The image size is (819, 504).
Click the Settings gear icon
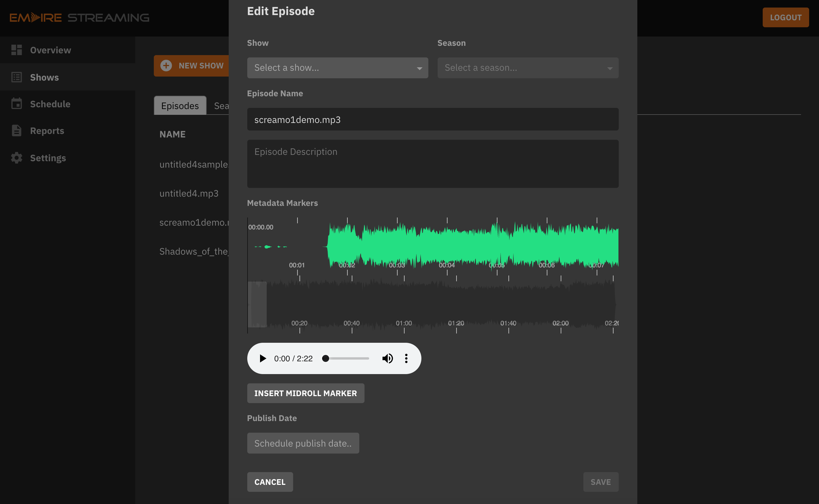point(16,158)
